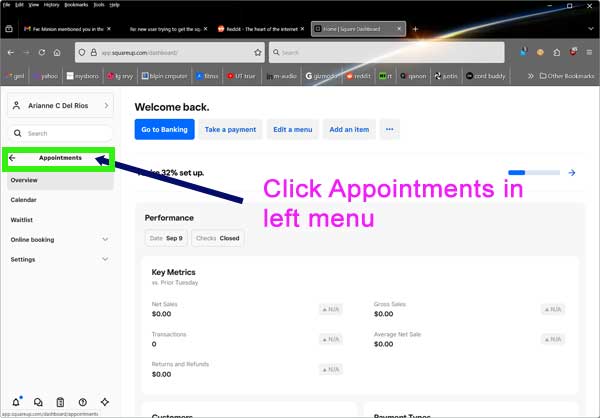Open the extensions puzzle icon
This screenshot has height=418, width=600.
[557, 52]
